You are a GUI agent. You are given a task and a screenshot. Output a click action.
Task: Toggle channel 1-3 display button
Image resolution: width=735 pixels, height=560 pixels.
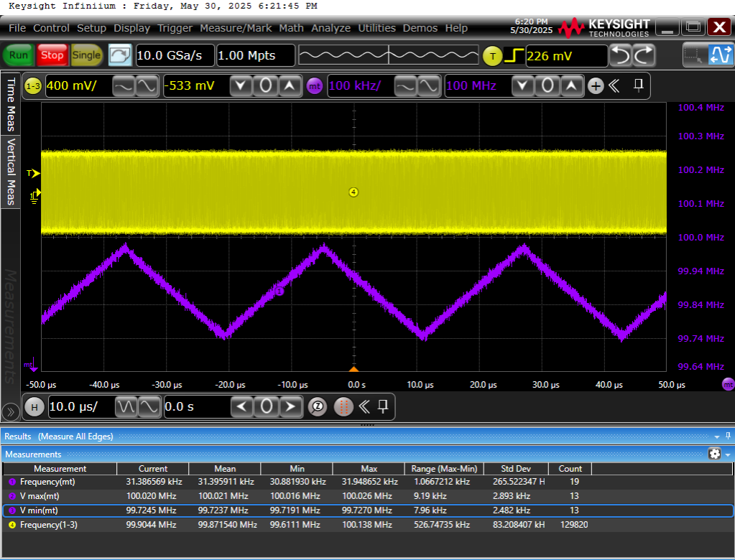coord(33,86)
